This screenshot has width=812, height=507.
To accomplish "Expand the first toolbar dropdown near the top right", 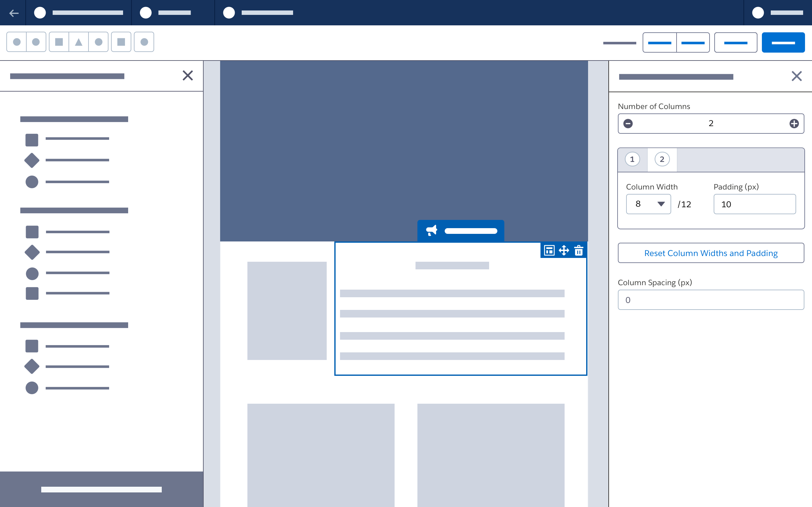I will (660, 42).
